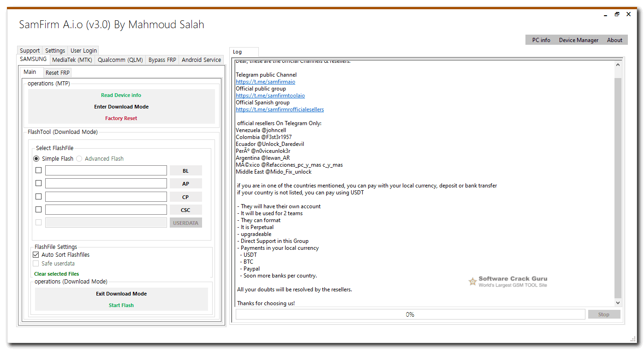Tick the BL file checkbox

point(38,170)
